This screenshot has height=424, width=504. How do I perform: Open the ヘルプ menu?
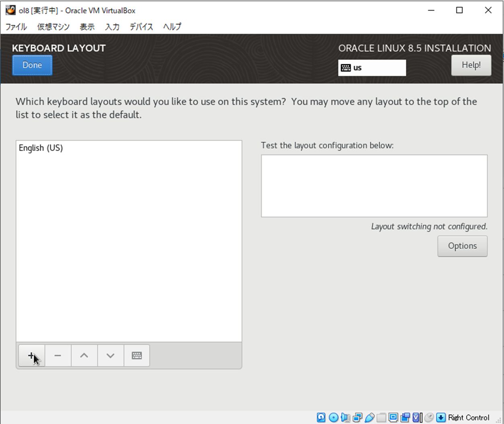pyautogui.click(x=172, y=27)
